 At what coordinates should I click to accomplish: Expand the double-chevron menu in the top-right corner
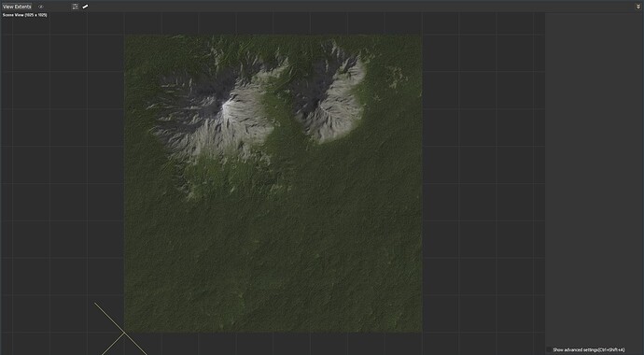637,7
